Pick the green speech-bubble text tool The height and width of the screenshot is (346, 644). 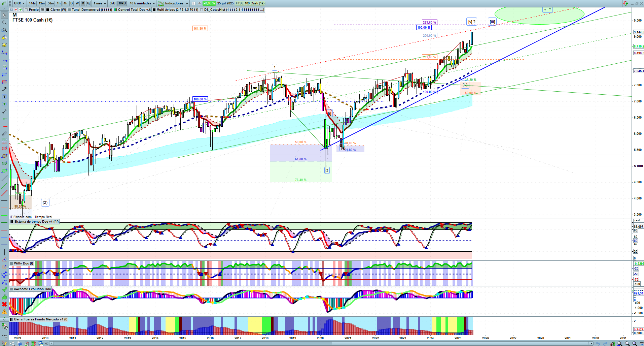4,104
